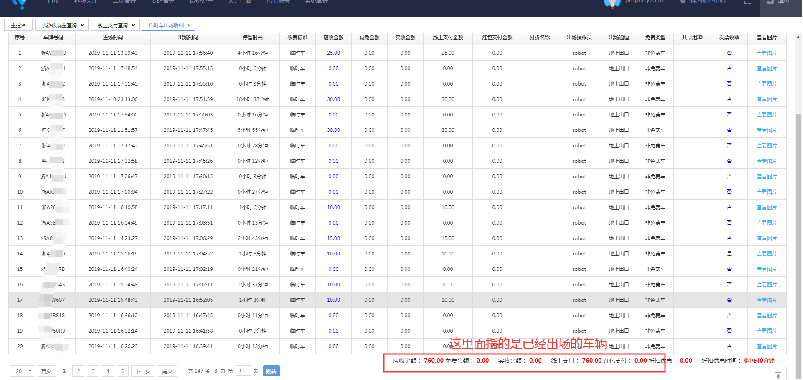Click the blue icon in row 18
Screen dimensions: 803x380
click(x=729, y=315)
